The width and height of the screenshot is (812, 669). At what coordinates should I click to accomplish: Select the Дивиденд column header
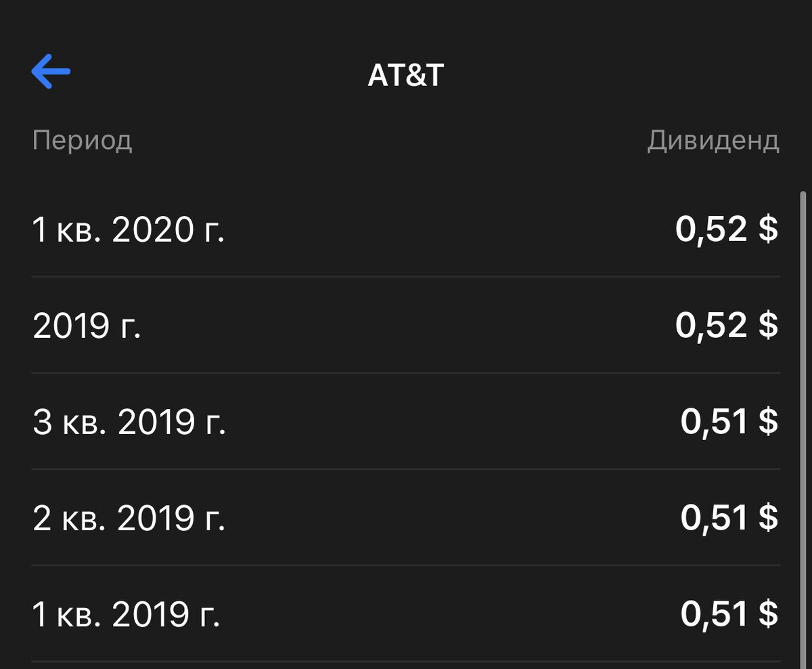click(x=713, y=140)
